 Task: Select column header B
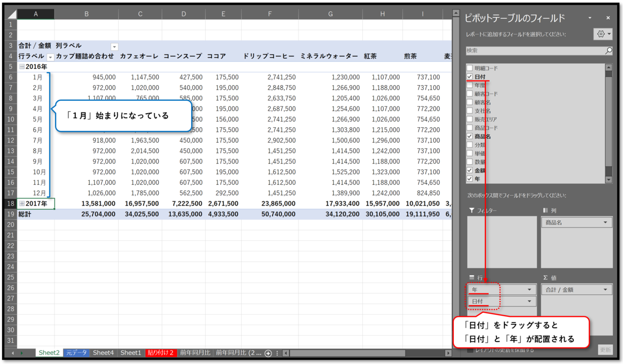point(86,15)
